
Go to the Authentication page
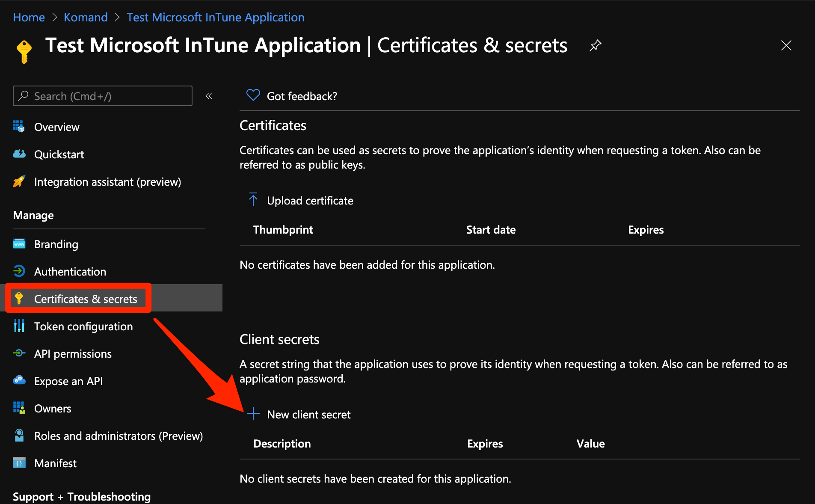(70, 272)
